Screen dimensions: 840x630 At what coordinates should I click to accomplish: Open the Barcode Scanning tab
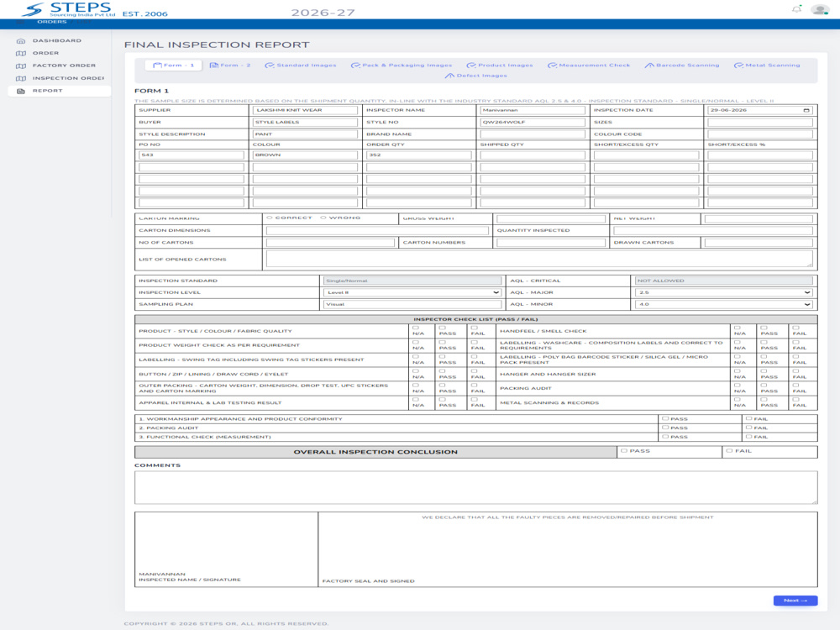(682, 66)
